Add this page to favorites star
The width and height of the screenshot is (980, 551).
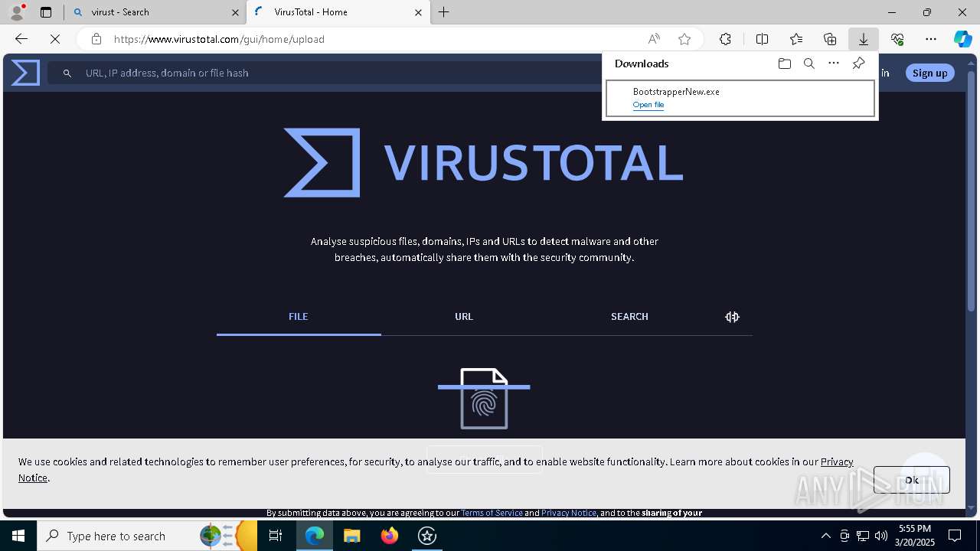(684, 39)
